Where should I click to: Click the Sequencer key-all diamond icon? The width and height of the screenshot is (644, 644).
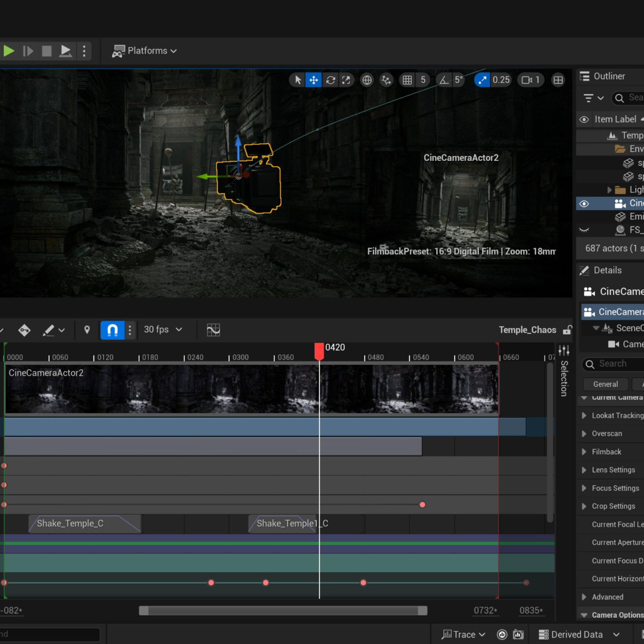click(24, 330)
